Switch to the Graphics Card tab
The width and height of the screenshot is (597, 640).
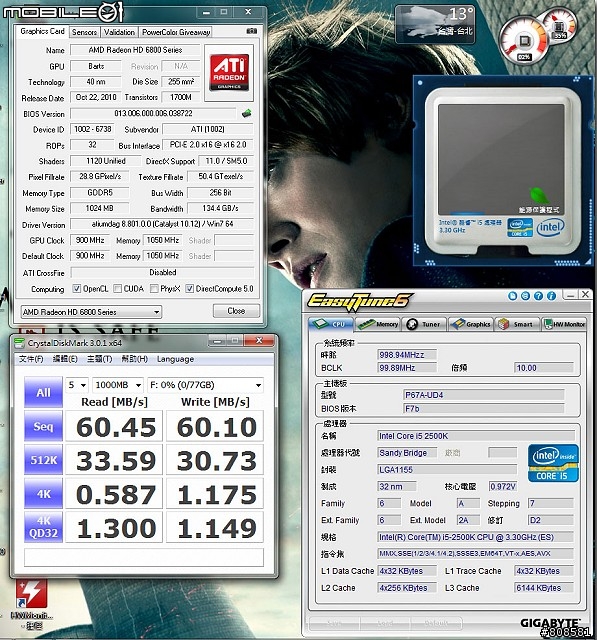[42, 31]
